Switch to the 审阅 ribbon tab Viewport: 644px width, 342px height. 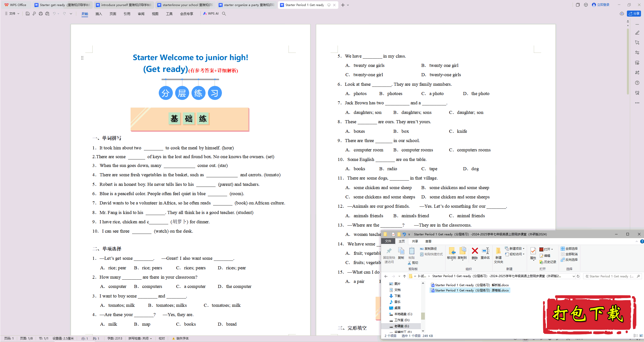click(141, 14)
